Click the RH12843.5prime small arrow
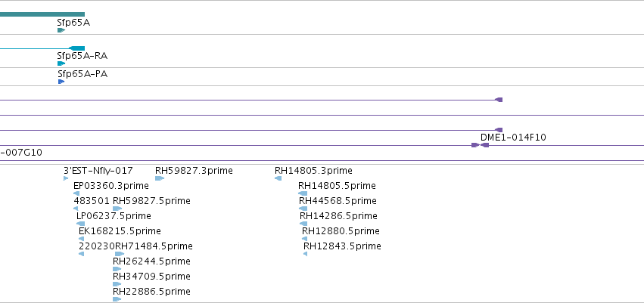 [x=305, y=254]
